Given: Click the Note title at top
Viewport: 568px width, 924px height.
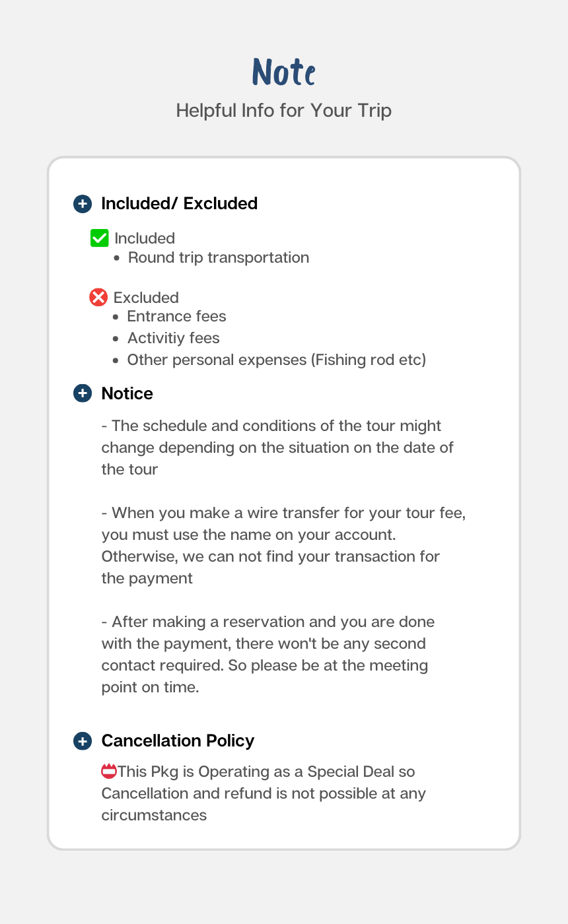Looking at the screenshot, I should [284, 72].
